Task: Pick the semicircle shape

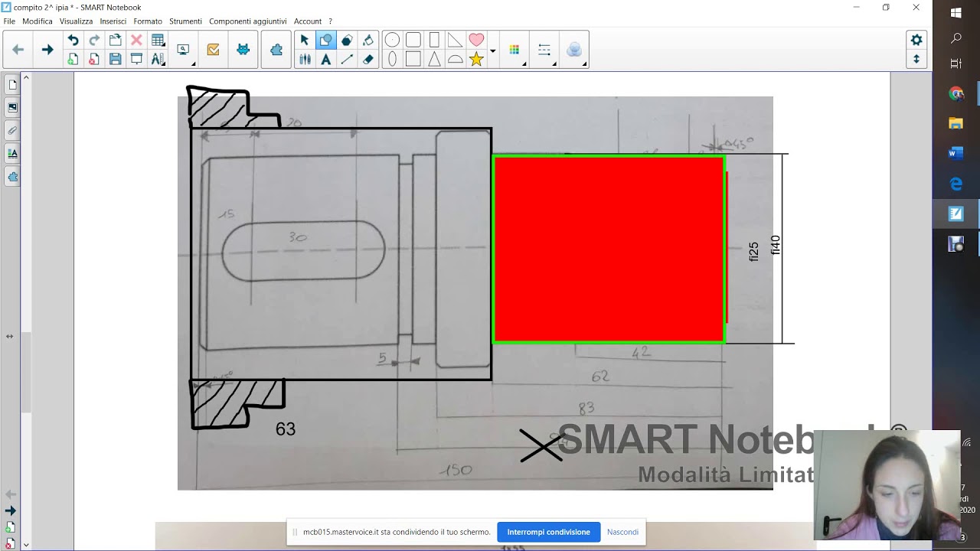Action: (455, 59)
